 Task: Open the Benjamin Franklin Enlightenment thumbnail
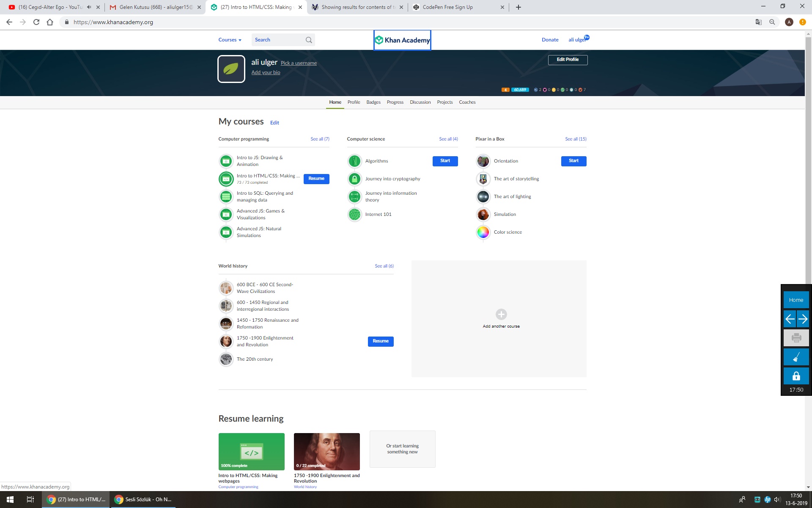(x=326, y=451)
